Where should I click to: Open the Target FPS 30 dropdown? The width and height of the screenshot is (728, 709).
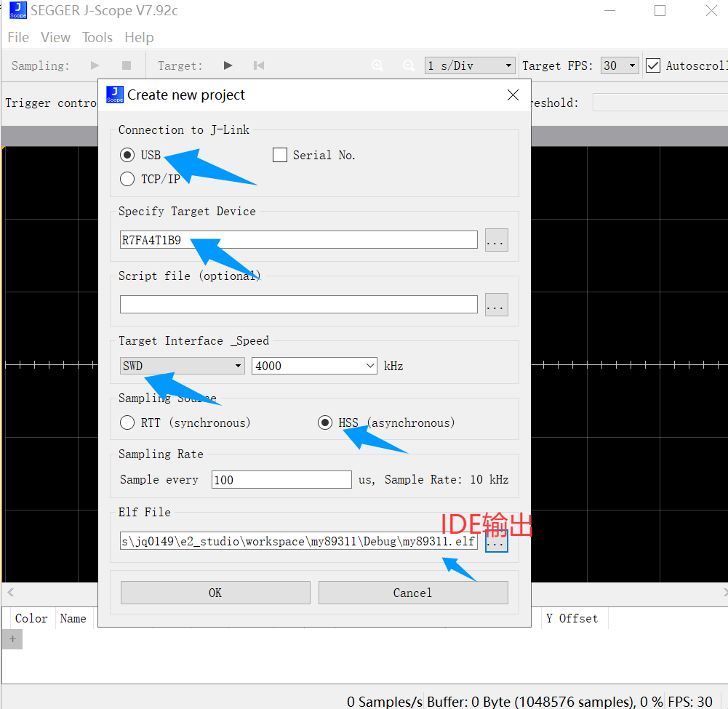[620, 65]
